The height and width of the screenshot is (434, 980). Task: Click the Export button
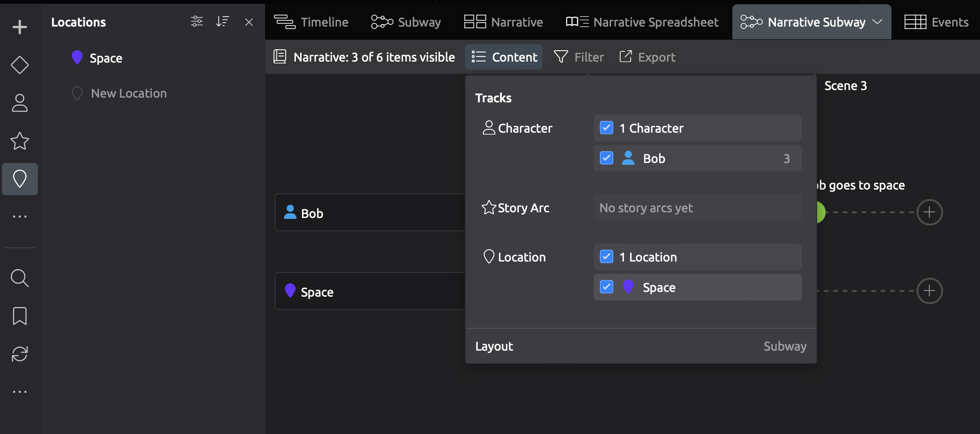point(647,57)
